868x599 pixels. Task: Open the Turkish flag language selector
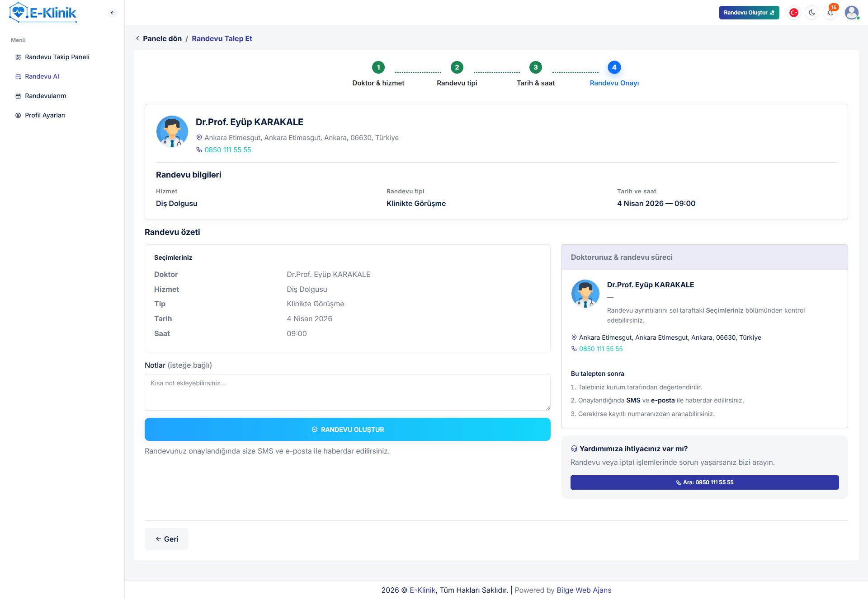[793, 13]
